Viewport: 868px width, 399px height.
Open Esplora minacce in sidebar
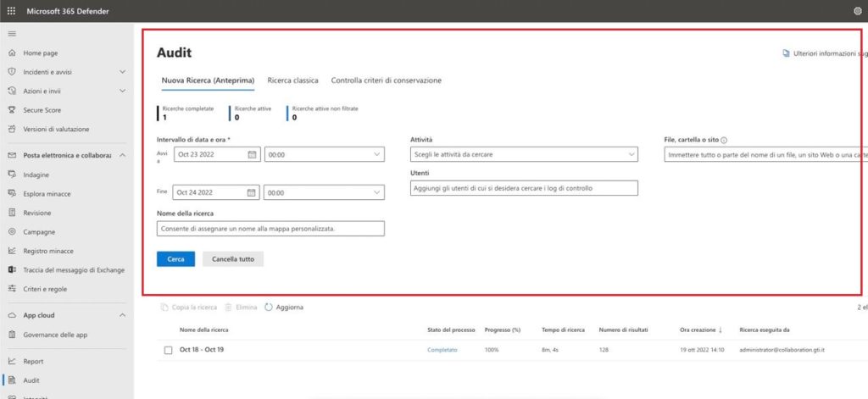[x=47, y=194]
